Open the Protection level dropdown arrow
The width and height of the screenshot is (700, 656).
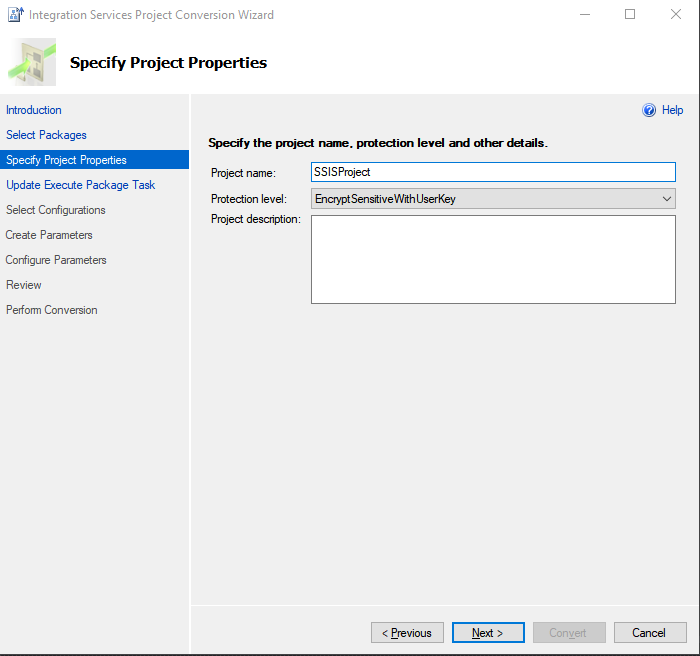(x=667, y=199)
